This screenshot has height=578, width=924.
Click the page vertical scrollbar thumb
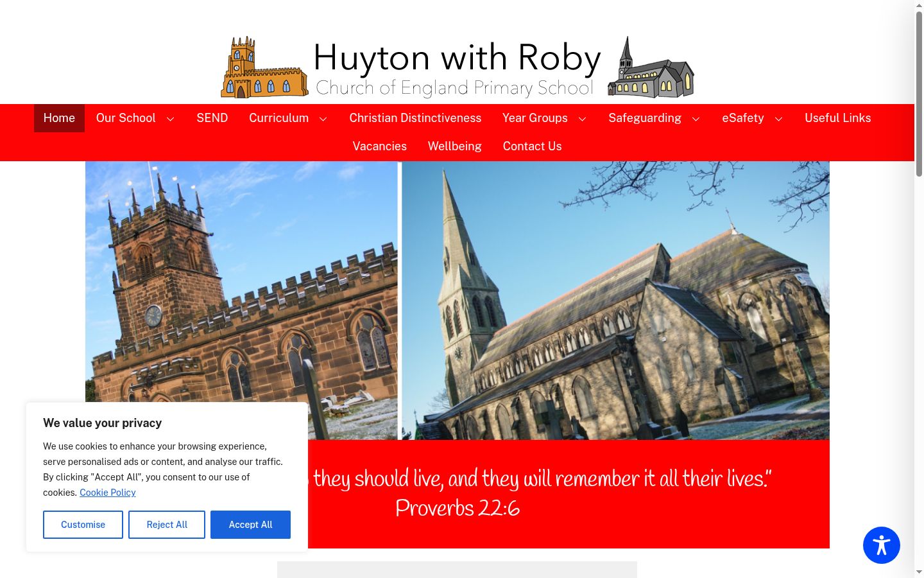point(919,93)
